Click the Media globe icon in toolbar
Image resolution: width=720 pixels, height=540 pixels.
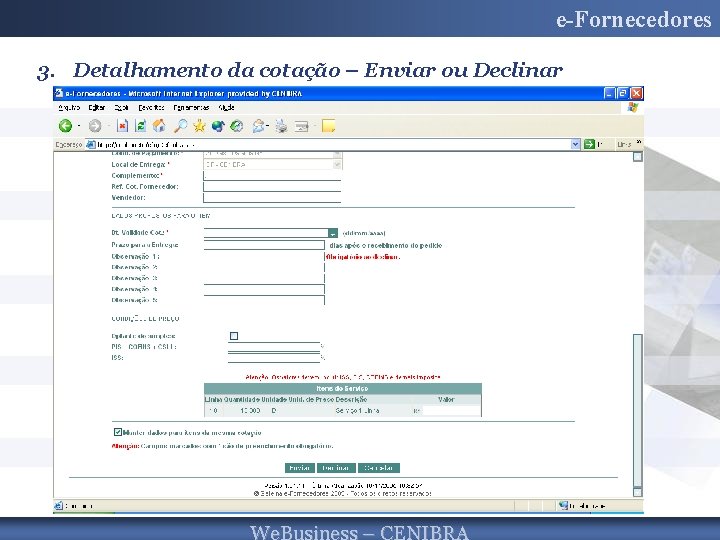(x=218, y=126)
